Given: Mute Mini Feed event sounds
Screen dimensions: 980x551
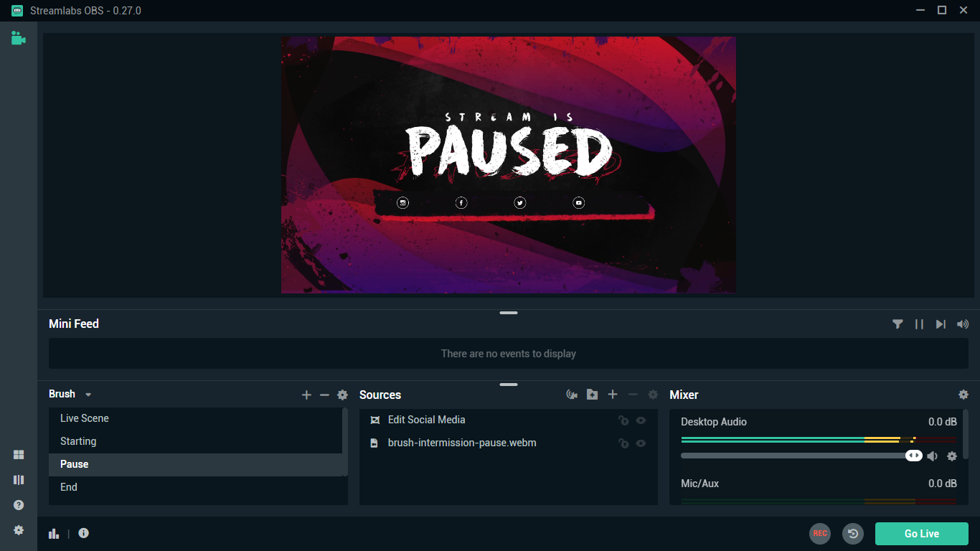Looking at the screenshot, I should pyautogui.click(x=963, y=324).
